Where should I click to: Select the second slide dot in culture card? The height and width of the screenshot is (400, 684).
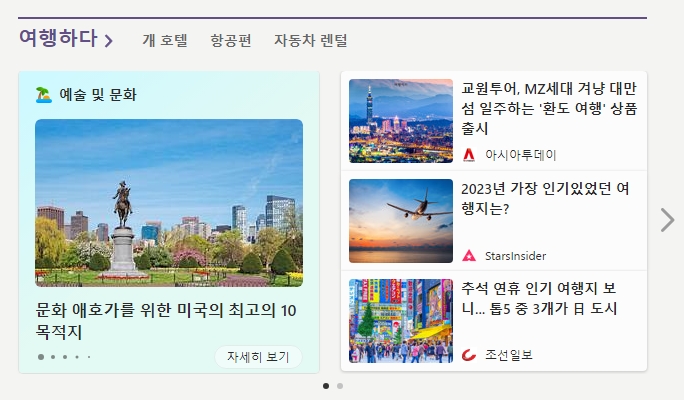[53, 357]
